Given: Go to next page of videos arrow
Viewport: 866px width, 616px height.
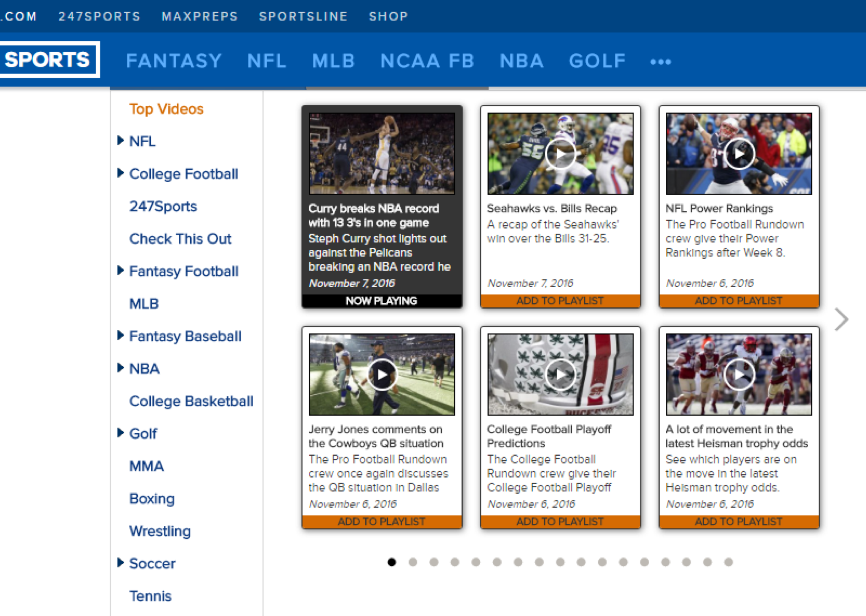Looking at the screenshot, I should click(x=841, y=320).
